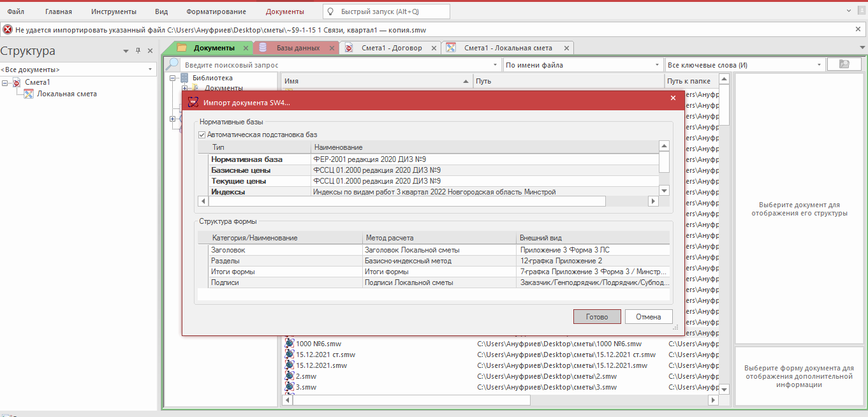Click the red error icon in notification bar
Screen dimensions: 868x417
tap(8, 29)
